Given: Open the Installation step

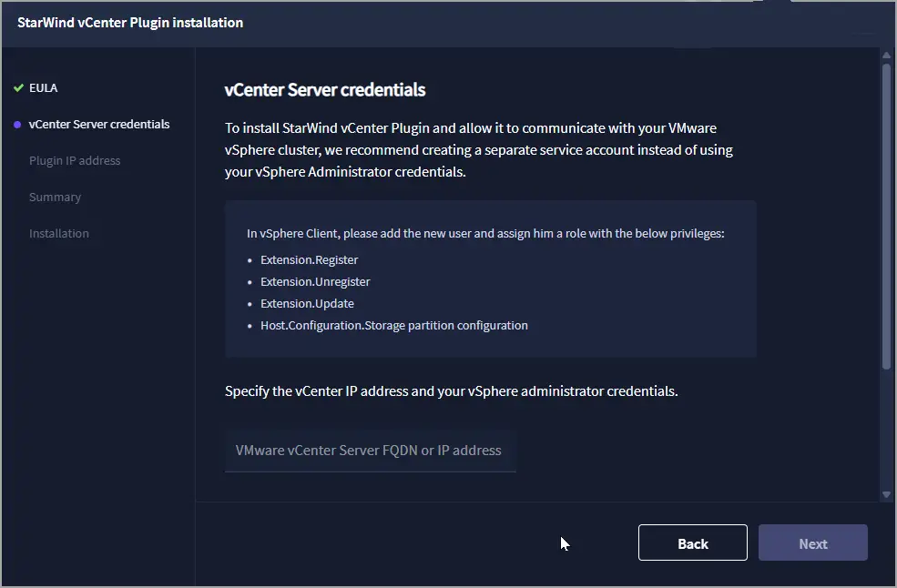Looking at the screenshot, I should click(x=59, y=233).
